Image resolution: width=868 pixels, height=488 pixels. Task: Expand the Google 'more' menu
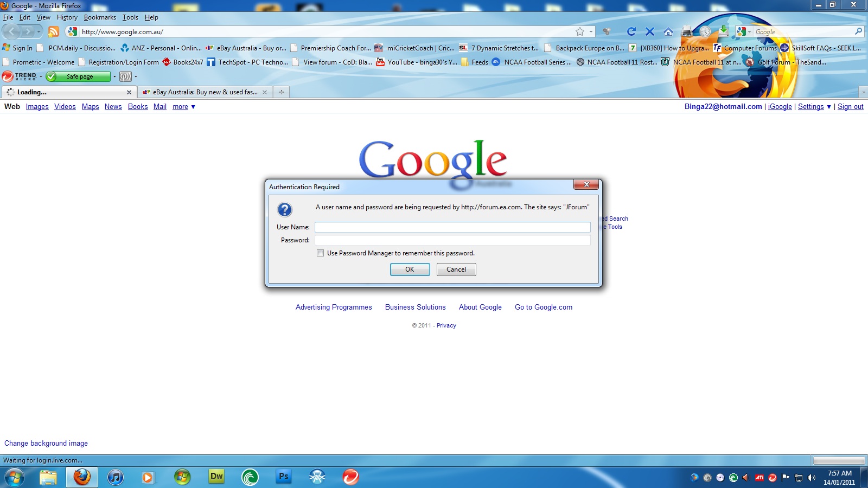tap(184, 107)
